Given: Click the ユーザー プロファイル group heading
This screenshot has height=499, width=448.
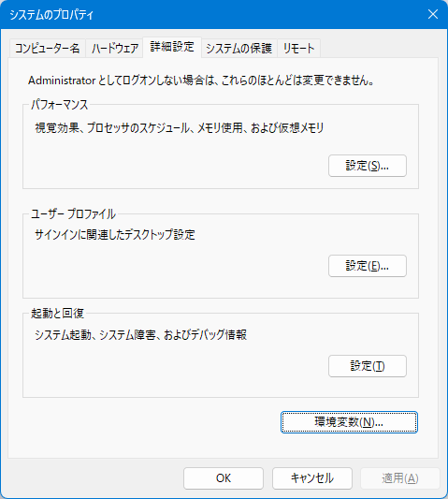Looking at the screenshot, I should tap(73, 213).
